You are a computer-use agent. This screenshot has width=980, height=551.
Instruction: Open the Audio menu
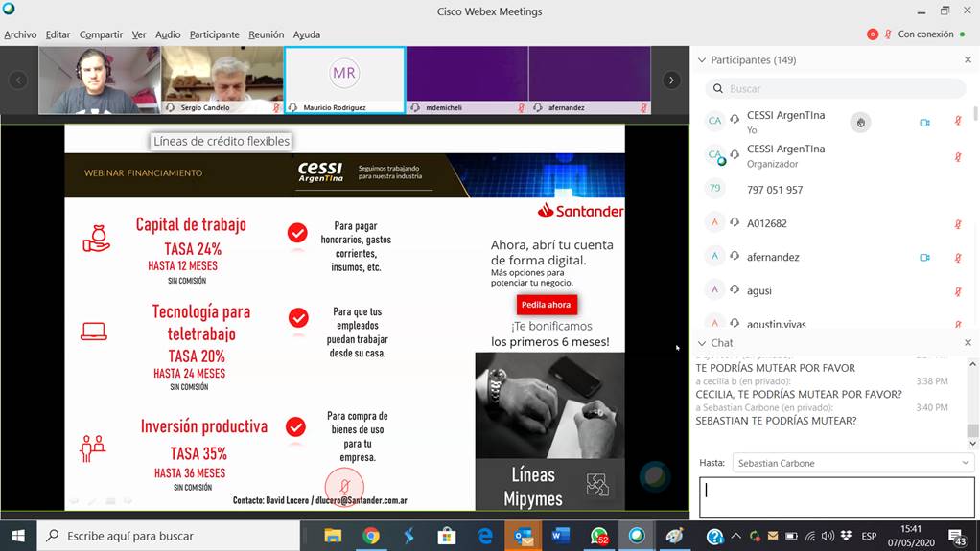168,34
